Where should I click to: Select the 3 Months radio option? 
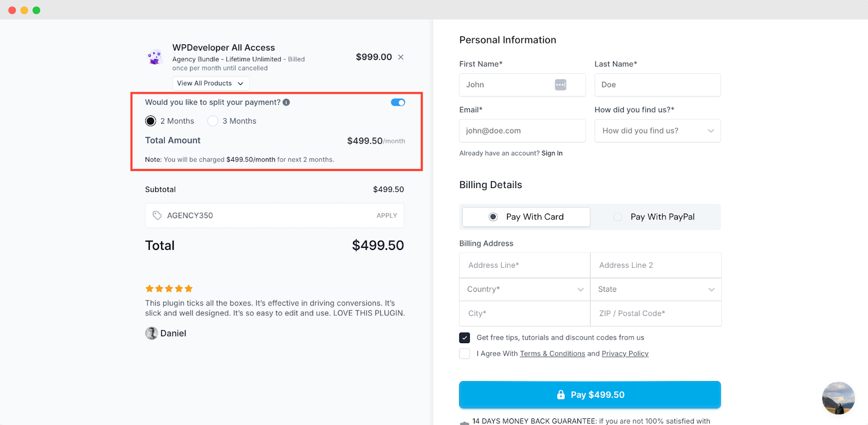pyautogui.click(x=213, y=121)
